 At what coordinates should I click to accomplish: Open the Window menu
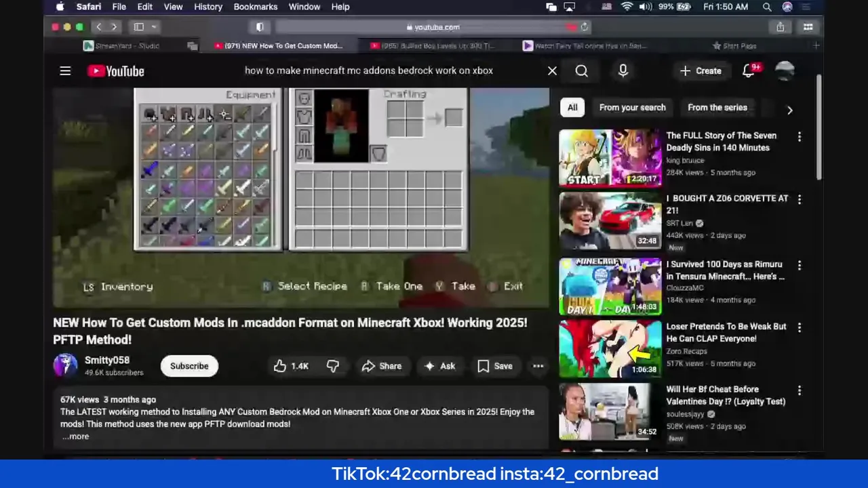304,7
